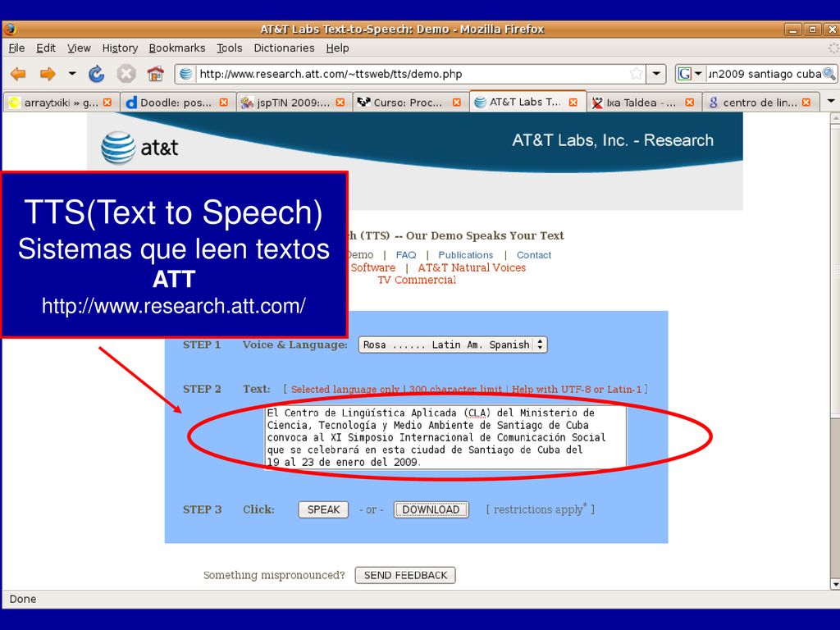The height and width of the screenshot is (630, 840).
Task: Open the Edit menu
Action: click(46, 48)
